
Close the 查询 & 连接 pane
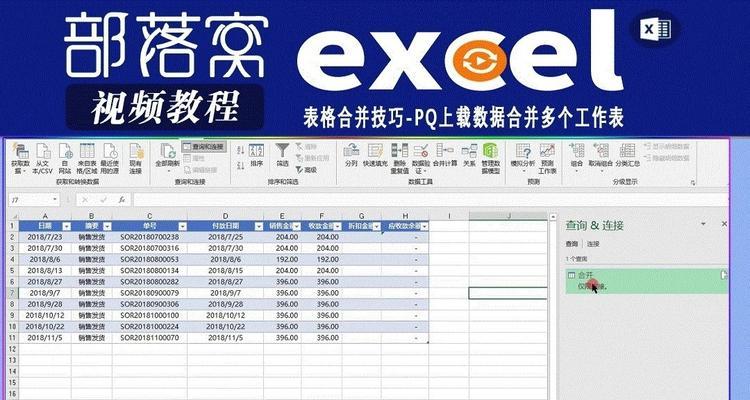[724, 223]
